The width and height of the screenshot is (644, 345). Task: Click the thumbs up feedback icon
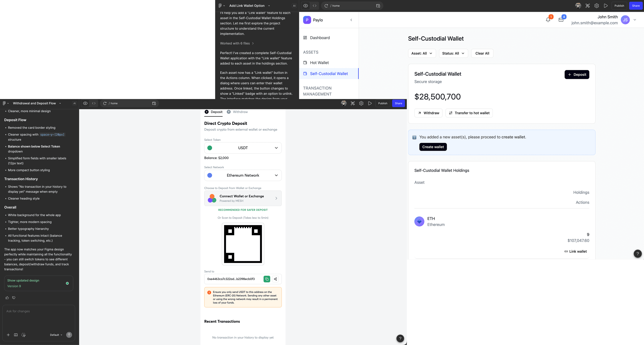tap(7, 298)
